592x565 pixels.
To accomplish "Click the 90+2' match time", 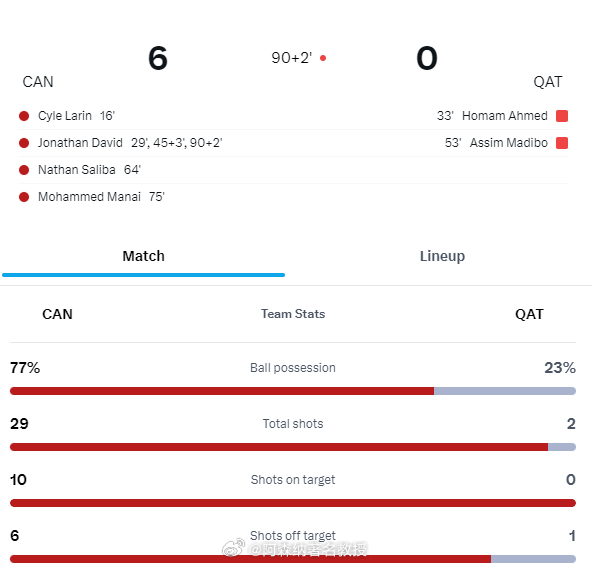I will coord(291,58).
